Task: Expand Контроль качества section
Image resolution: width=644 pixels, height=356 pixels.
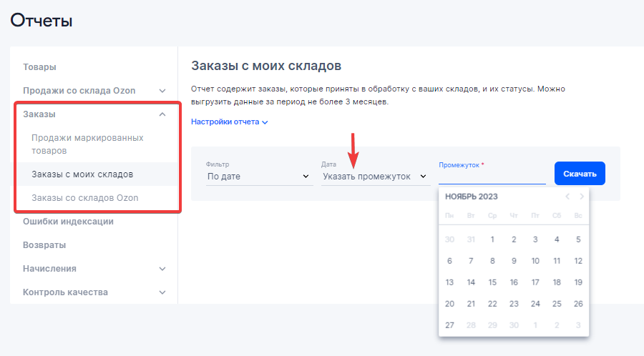Action: click(162, 292)
